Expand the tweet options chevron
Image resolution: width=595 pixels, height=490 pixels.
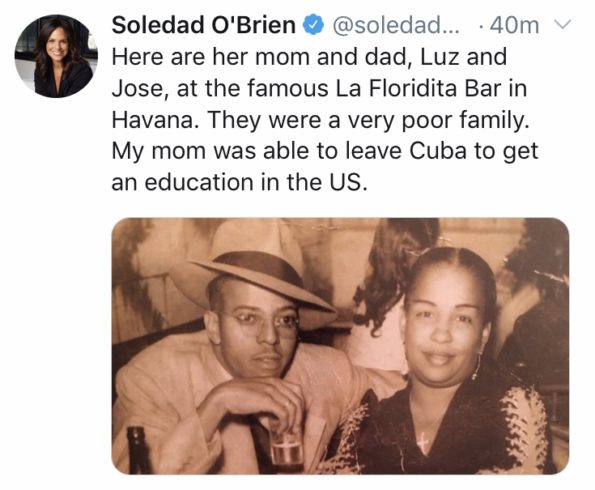[563, 25]
